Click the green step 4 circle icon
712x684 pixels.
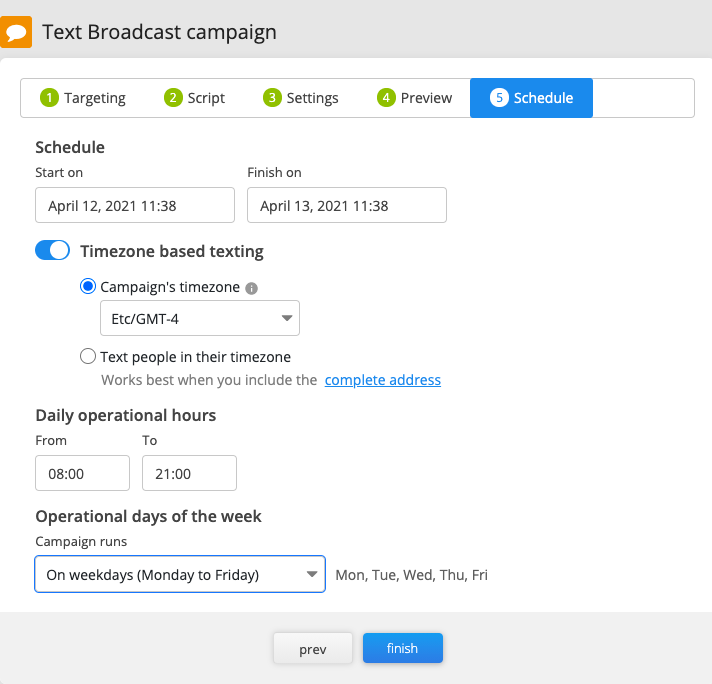(x=386, y=98)
